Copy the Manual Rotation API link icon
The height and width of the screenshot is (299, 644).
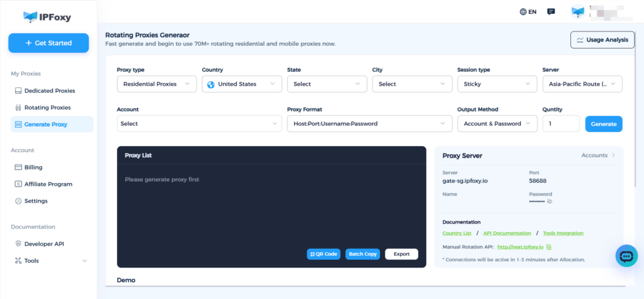[548, 247]
